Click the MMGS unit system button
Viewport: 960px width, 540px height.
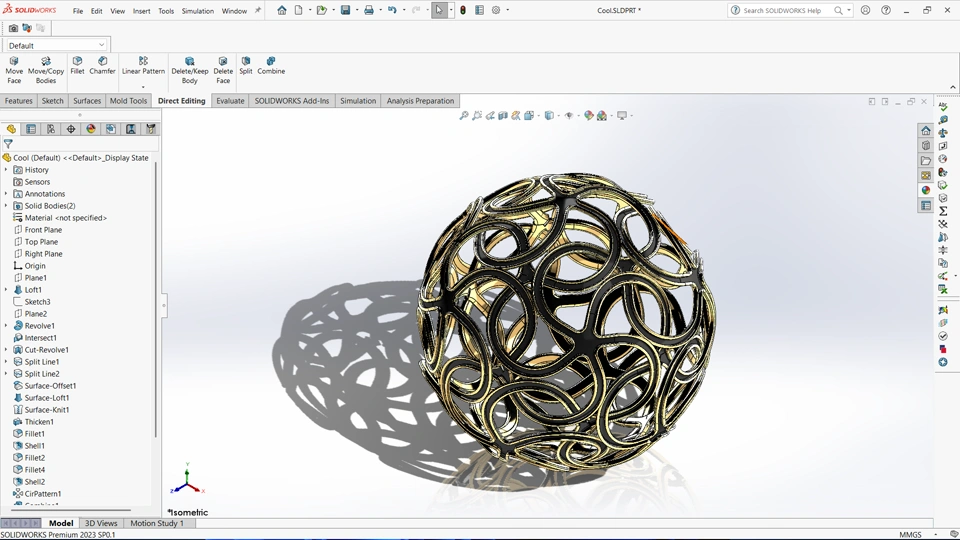[x=910, y=535]
